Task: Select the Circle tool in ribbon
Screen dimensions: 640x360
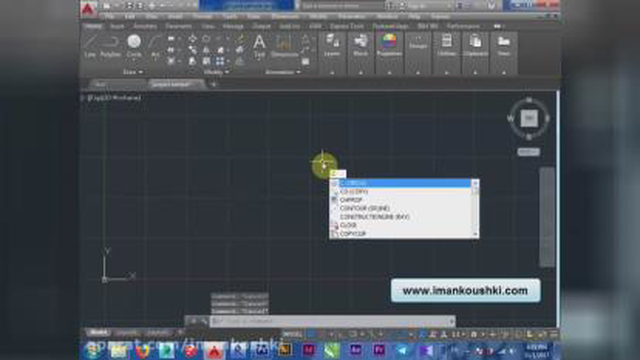Action: 134,45
